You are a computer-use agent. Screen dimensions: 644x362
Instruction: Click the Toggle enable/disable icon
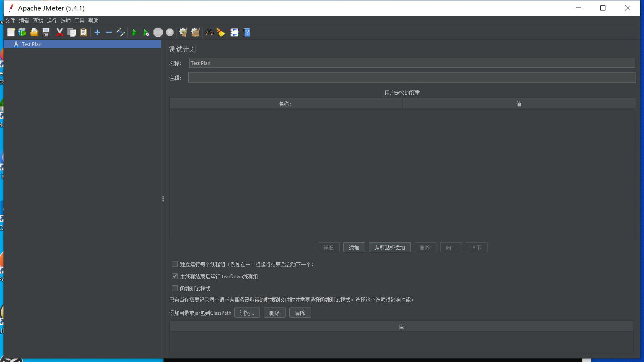(121, 32)
